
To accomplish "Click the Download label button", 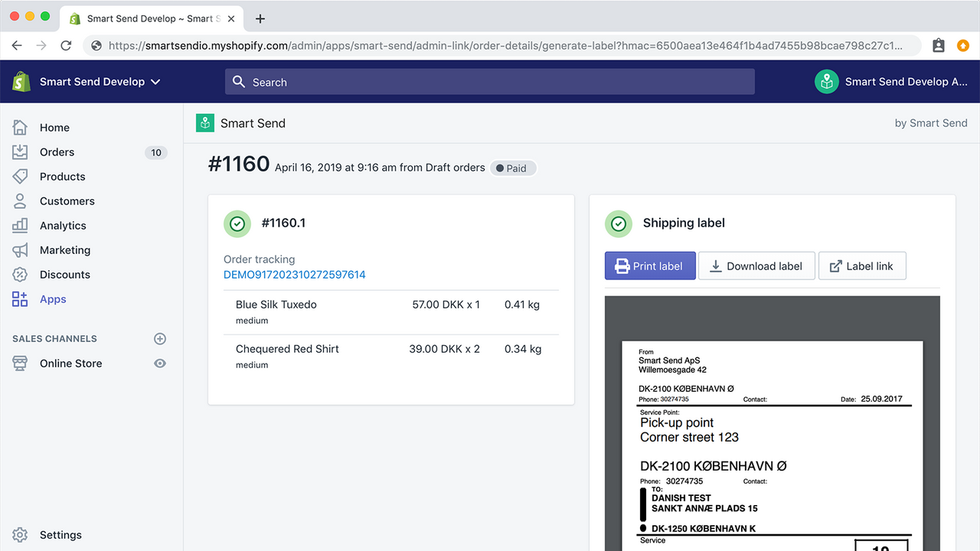I will [x=756, y=266].
